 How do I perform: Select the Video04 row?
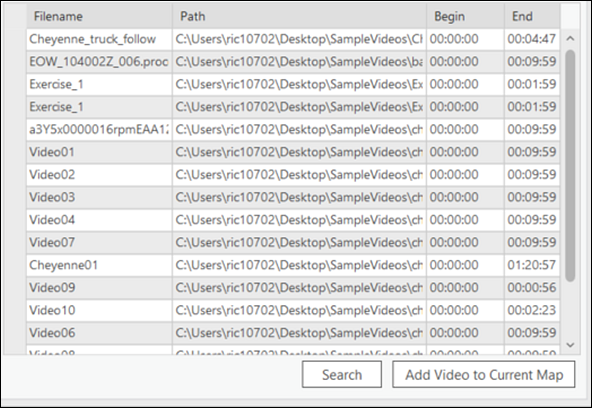pyautogui.click(x=293, y=220)
